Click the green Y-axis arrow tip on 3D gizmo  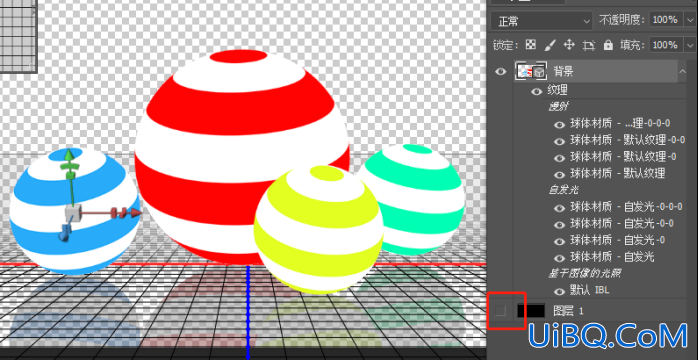(x=68, y=155)
